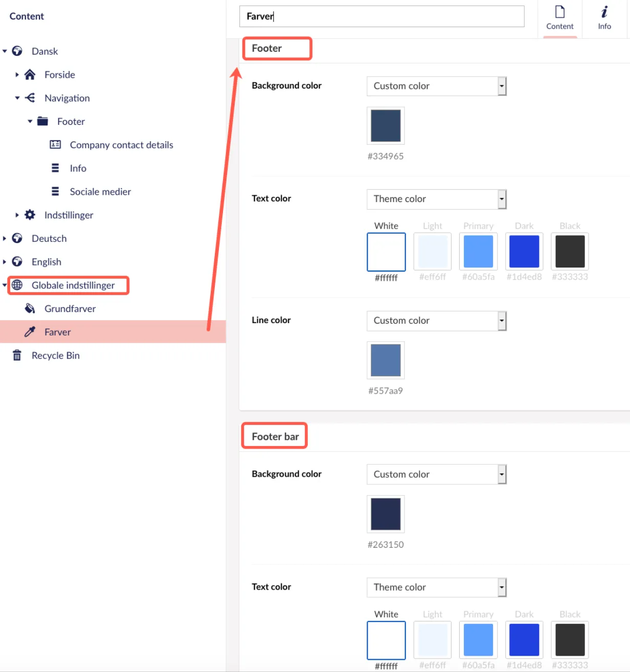Select Light swatch for Footer bar text
Screen dimensions: 630x672
pyautogui.click(x=433, y=640)
